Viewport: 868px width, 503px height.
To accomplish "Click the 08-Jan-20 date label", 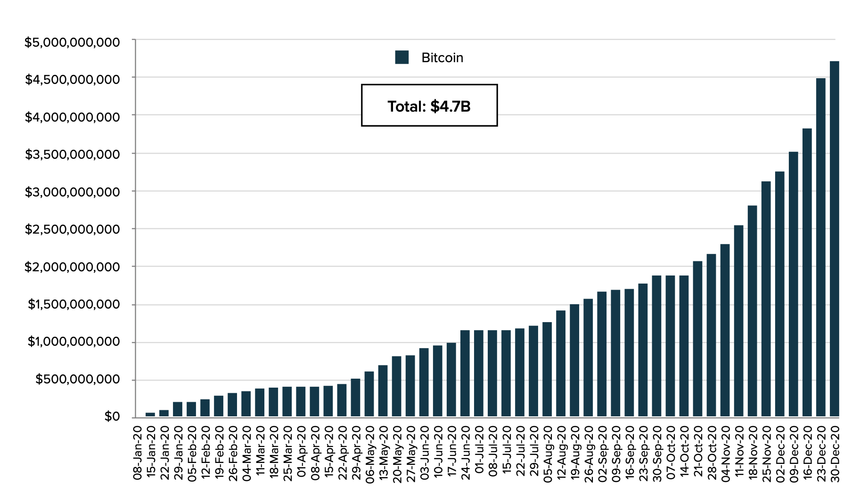I will 137,453.
